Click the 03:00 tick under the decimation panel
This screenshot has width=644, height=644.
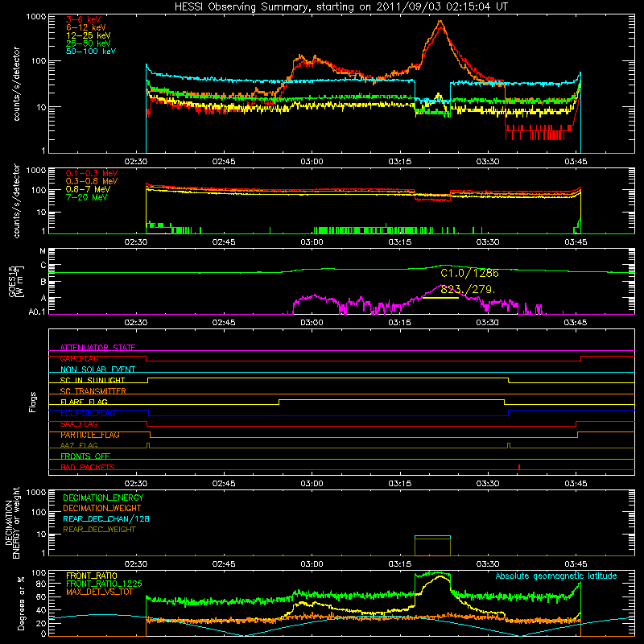click(312, 564)
